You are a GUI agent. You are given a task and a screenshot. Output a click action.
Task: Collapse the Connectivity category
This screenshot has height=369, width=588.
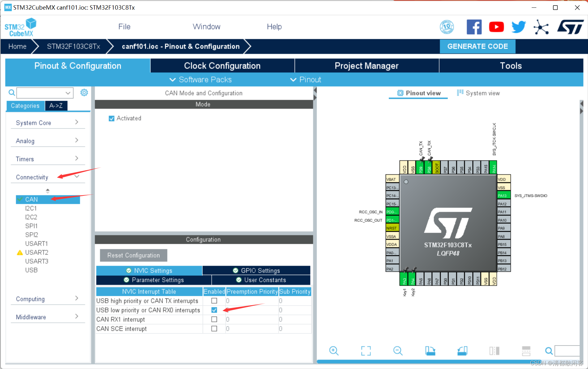[x=48, y=177]
